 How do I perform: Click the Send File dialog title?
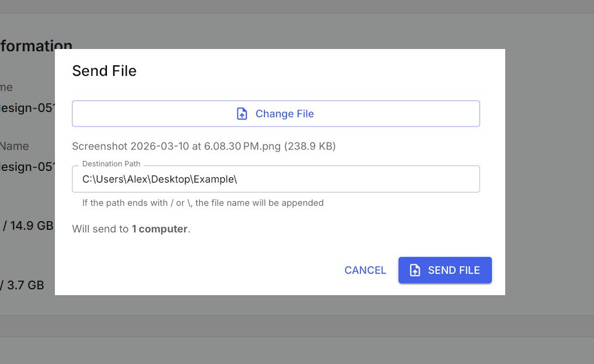(104, 71)
